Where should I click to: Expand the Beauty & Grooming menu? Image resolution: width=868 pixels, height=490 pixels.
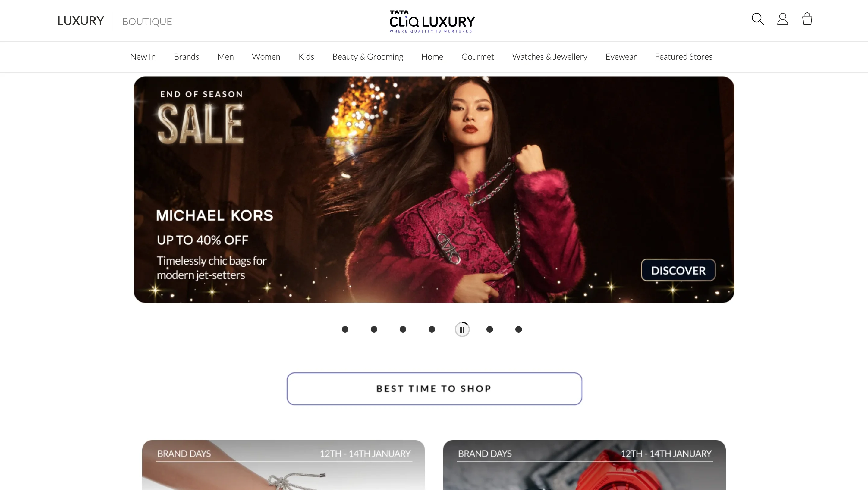pyautogui.click(x=368, y=57)
